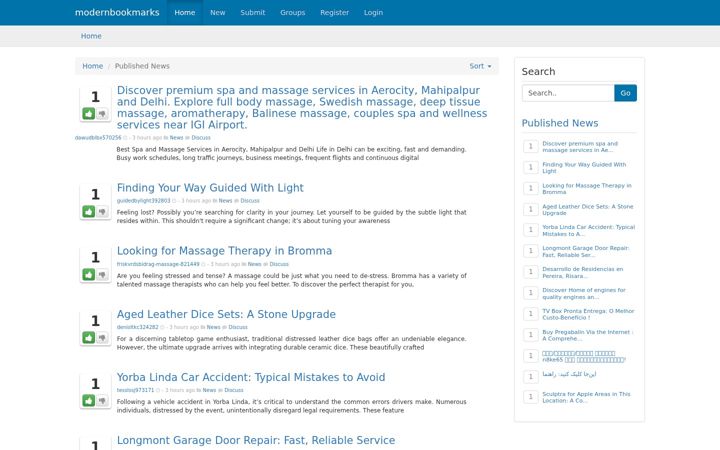Click Discuss under Aged Leather Dice Sets
The height and width of the screenshot is (450, 720).
tap(238, 327)
